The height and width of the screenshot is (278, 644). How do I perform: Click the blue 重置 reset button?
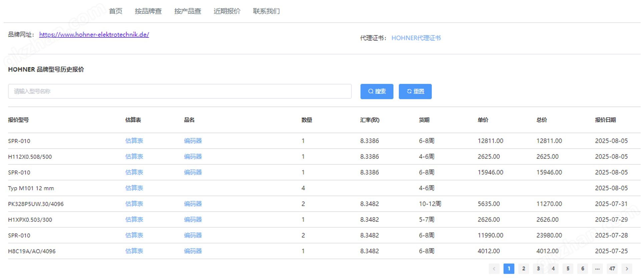click(415, 91)
